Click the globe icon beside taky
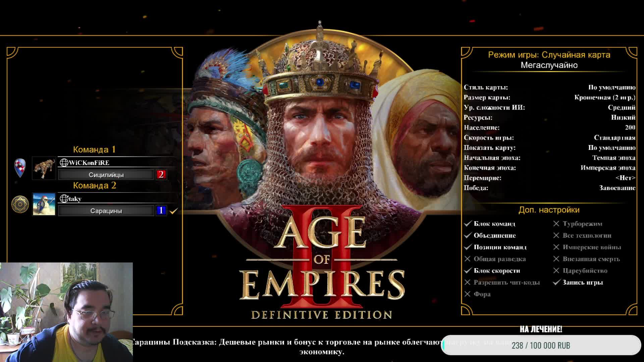The width and height of the screenshot is (644, 362). (x=64, y=199)
